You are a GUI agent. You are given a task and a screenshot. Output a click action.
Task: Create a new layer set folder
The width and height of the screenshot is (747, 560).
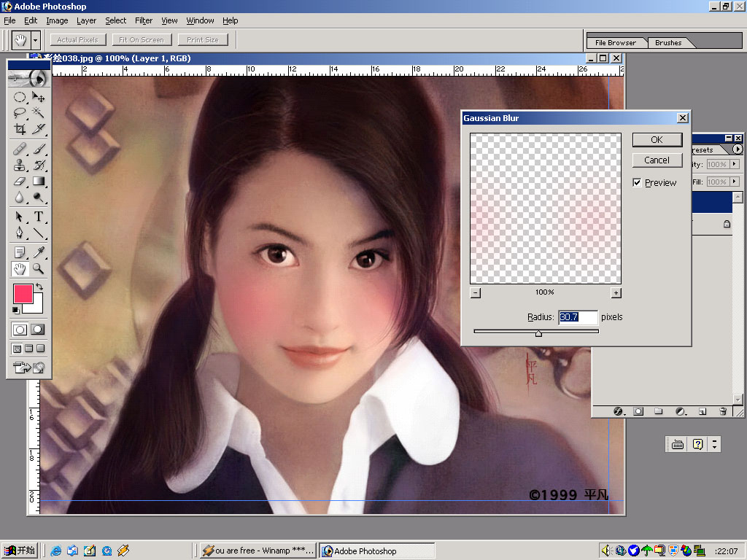659,411
